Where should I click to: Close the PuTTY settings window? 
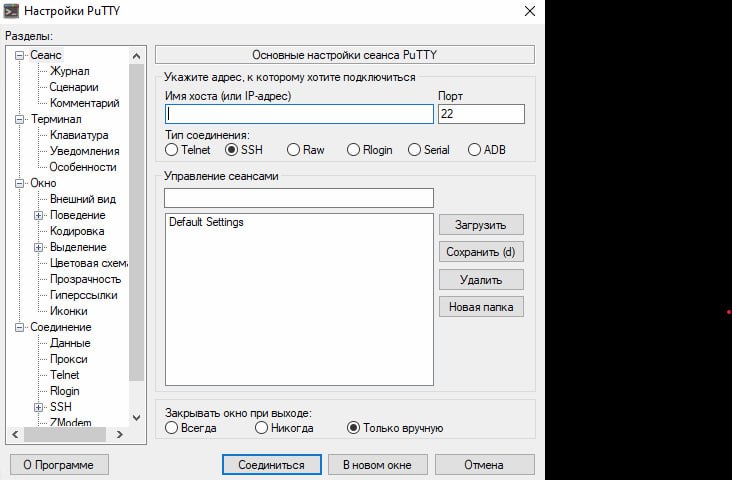(529, 11)
